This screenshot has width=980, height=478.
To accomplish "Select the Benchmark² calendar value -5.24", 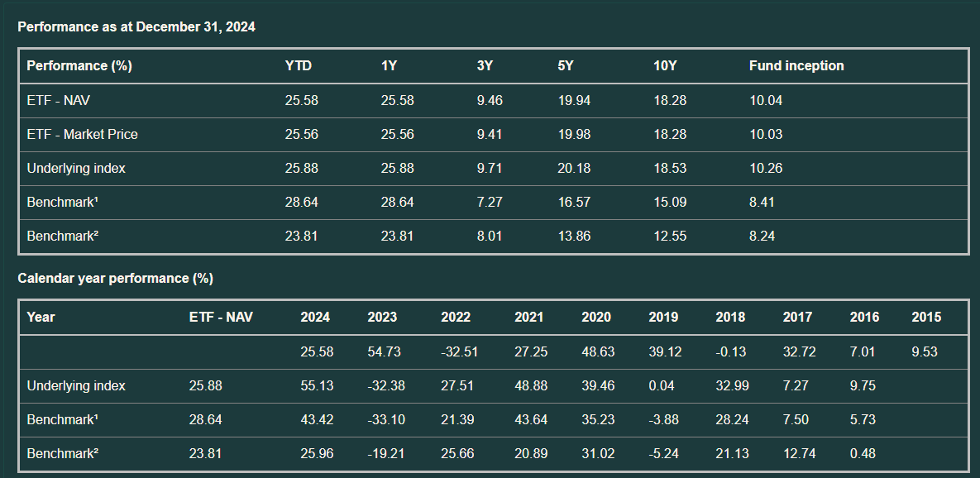I will click(664, 453).
